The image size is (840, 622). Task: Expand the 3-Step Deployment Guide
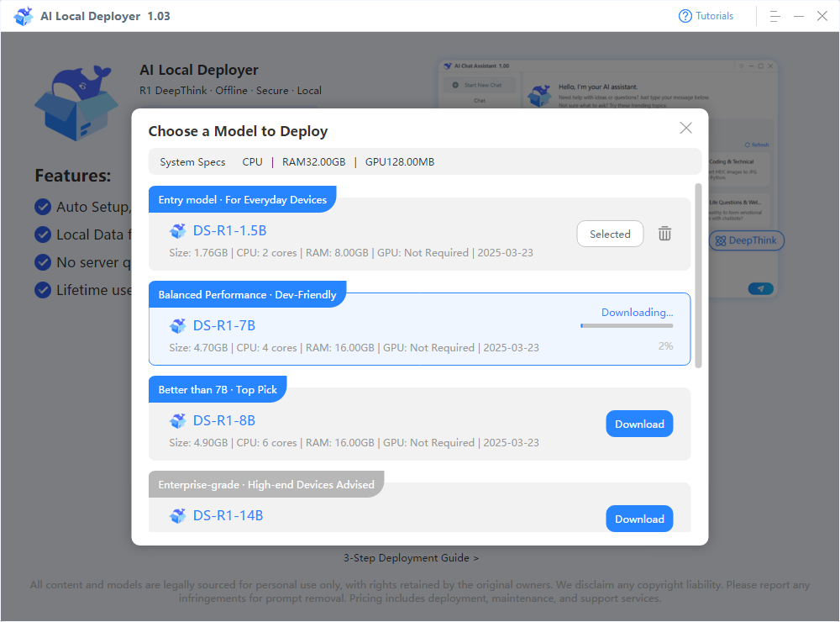pyautogui.click(x=411, y=557)
